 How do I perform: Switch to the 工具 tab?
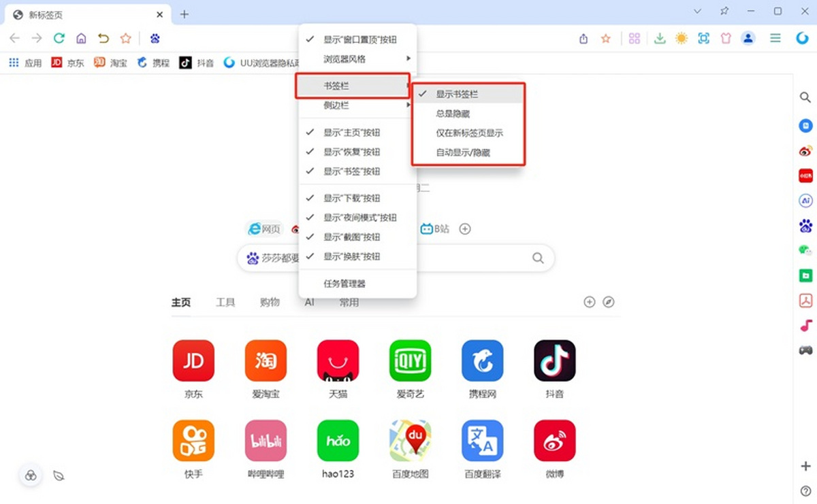[x=225, y=302]
